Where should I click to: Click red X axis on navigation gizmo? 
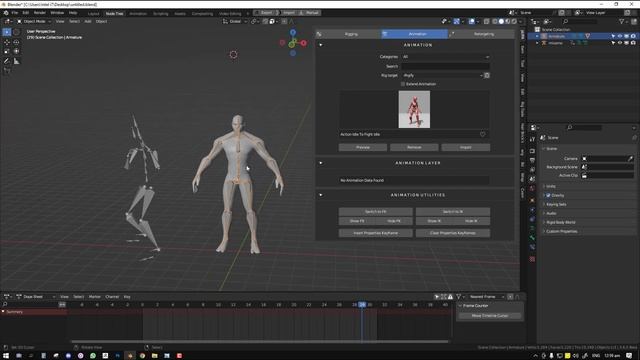click(x=304, y=42)
